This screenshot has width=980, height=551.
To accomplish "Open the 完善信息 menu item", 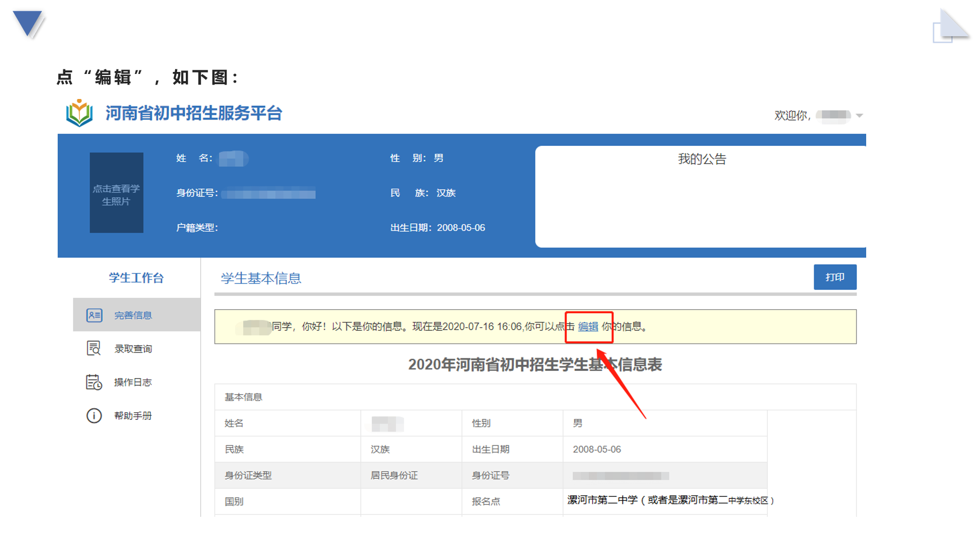I will coord(133,315).
